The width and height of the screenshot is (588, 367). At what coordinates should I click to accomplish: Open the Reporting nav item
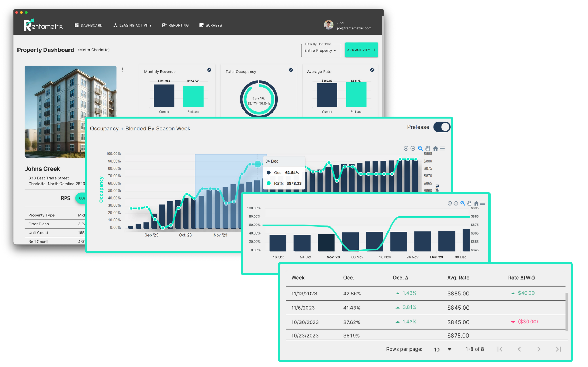point(175,25)
